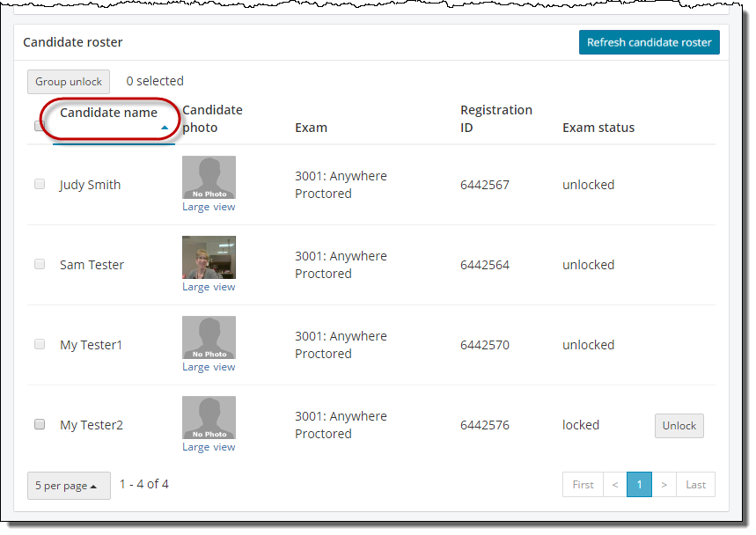Screen dimensions: 756x535
Task: Select Judy Smith's row checkbox
Action: click(x=40, y=185)
